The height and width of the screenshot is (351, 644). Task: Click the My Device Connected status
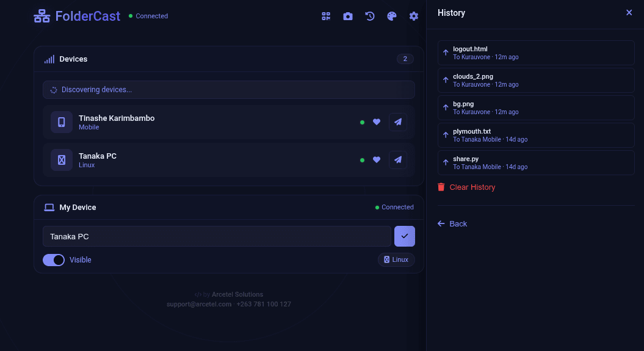coord(394,208)
